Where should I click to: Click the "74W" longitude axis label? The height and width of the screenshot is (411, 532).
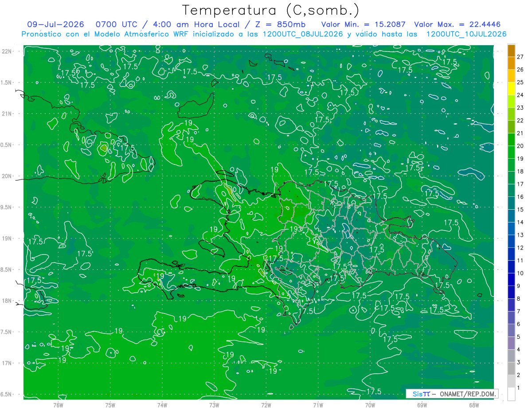[x=162, y=405]
